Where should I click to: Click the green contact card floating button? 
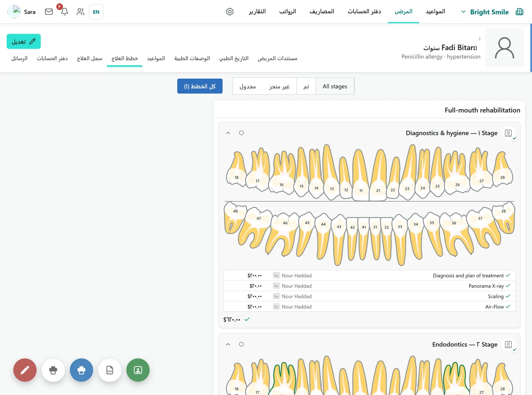click(138, 370)
